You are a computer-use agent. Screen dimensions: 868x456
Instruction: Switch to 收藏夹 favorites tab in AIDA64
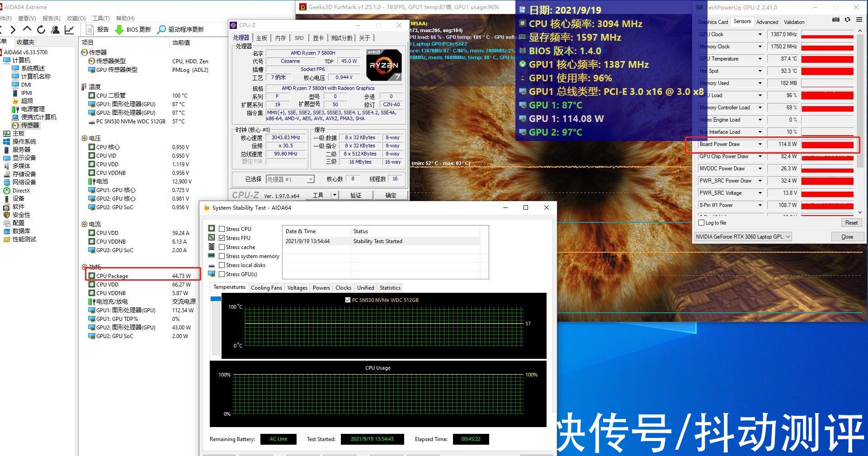click(25, 42)
